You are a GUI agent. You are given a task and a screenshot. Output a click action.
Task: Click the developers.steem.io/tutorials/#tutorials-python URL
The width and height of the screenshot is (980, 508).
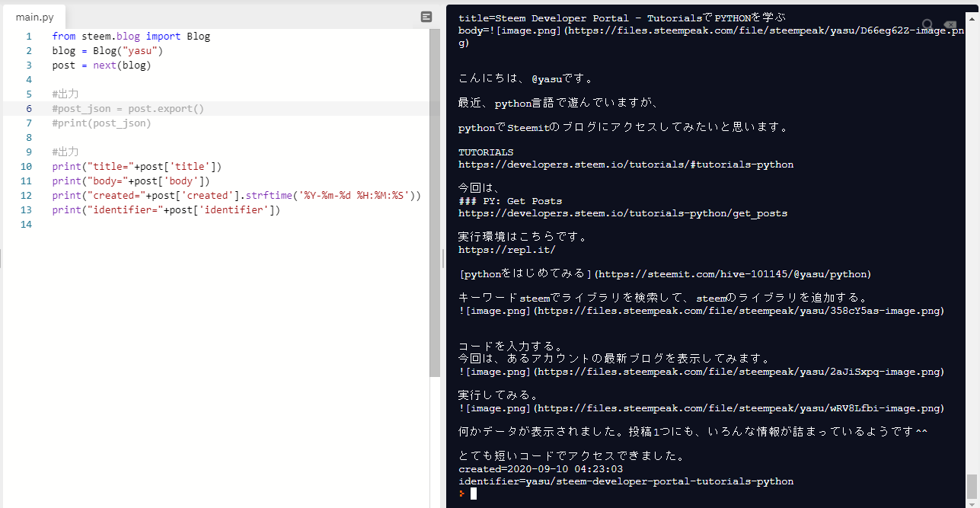point(626,165)
